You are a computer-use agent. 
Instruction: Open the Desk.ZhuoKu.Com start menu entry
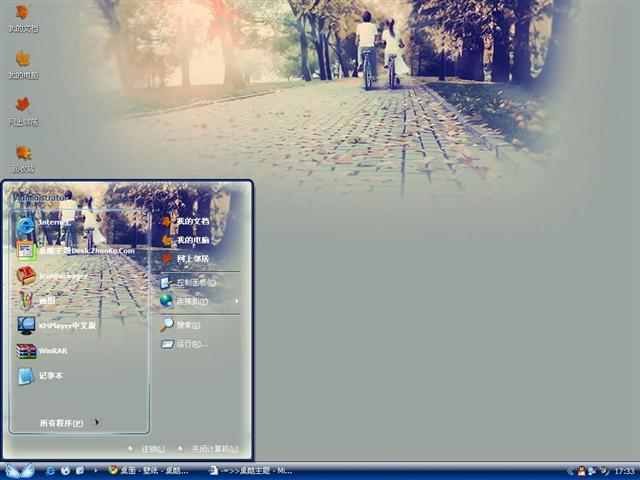[x=76, y=250]
